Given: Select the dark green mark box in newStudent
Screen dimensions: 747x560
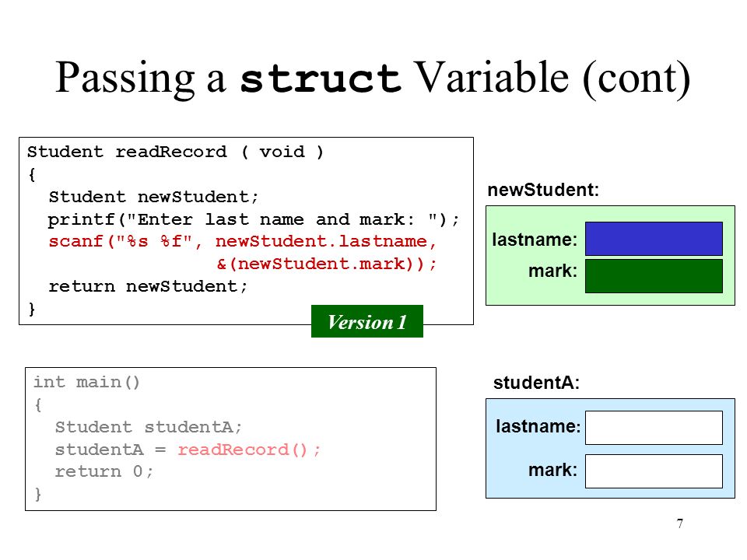Looking at the screenshot, I should [x=654, y=275].
